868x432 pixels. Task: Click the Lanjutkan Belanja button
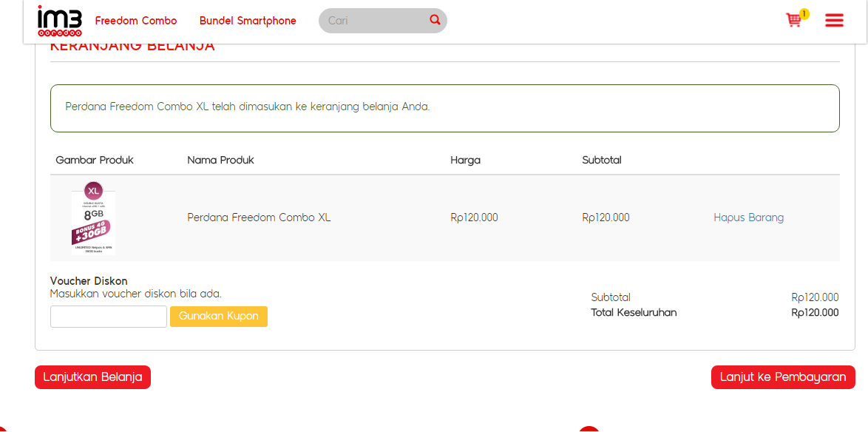pyautogui.click(x=92, y=377)
